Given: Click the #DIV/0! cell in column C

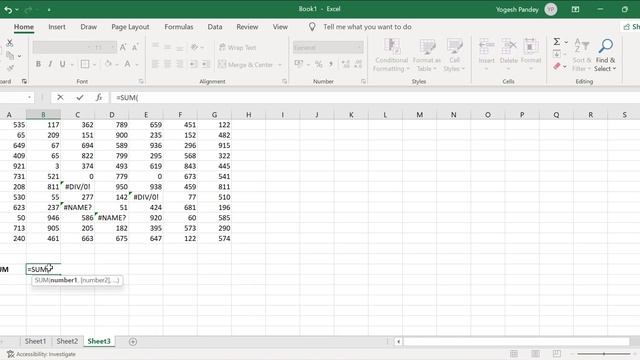Looking at the screenshot, I should pos(78,187).
